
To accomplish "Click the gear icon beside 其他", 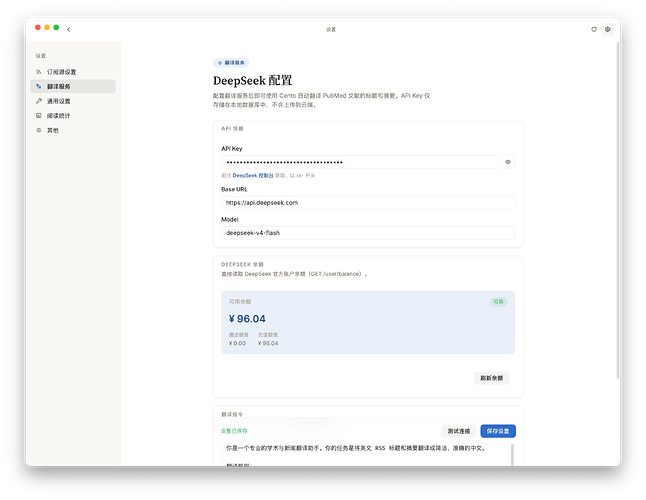I will coord(39,130).
